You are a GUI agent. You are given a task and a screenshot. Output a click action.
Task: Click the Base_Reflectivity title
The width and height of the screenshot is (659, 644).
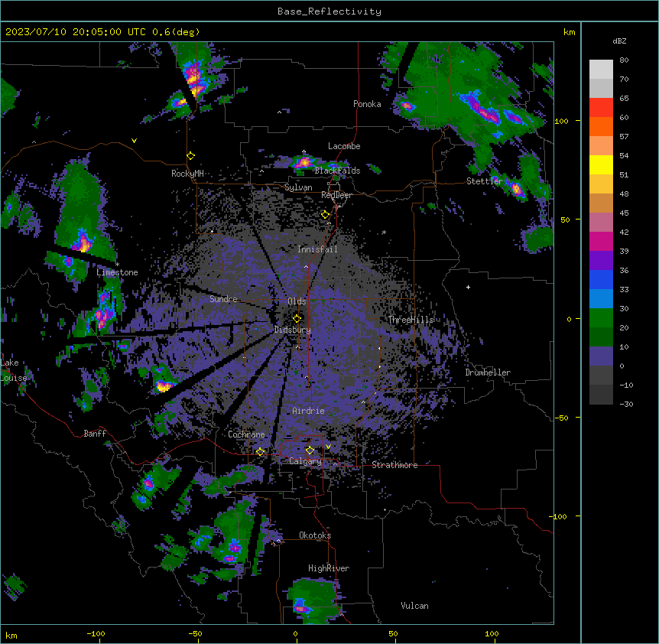coord(329,11)
